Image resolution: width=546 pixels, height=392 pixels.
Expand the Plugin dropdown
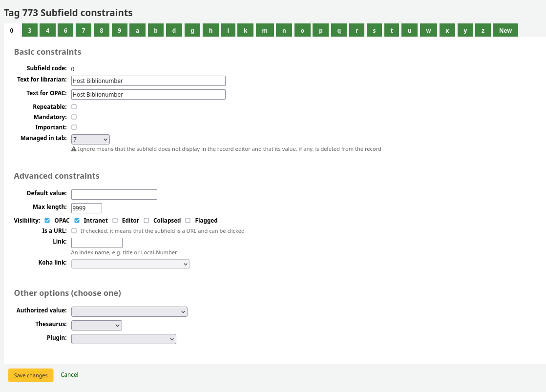[x=124, y=339]
